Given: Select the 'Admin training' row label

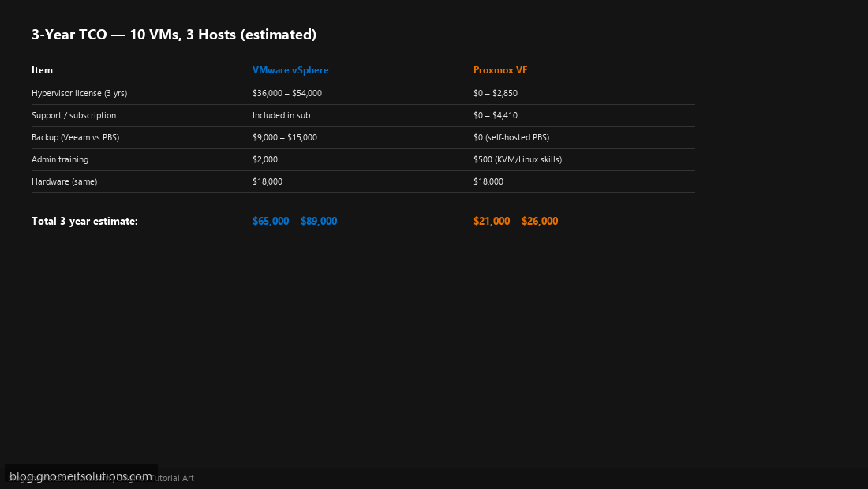Looking at the screenshot, I should 60,160.
